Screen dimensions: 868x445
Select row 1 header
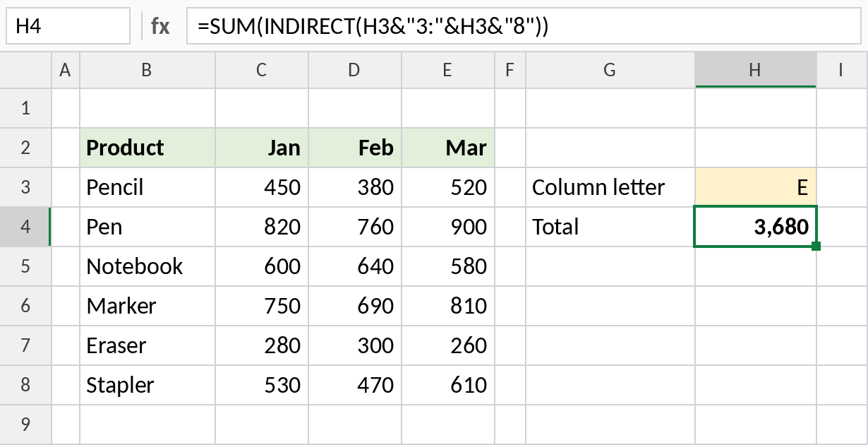(x=26, y=108)
